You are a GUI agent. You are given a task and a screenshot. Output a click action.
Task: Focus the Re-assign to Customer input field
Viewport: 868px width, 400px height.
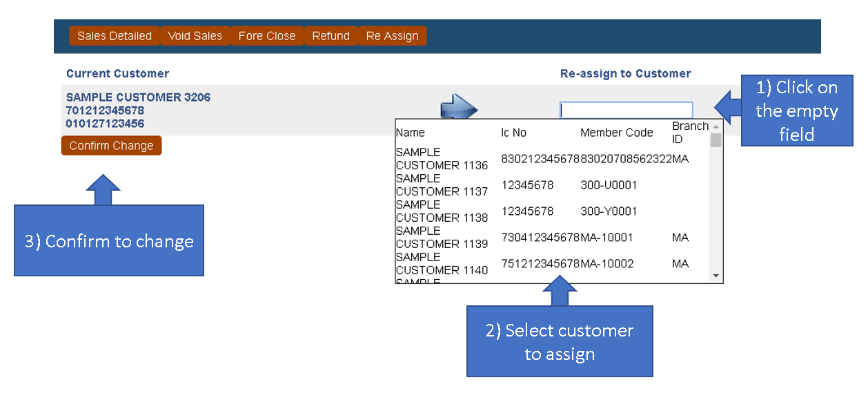point(626,110)
